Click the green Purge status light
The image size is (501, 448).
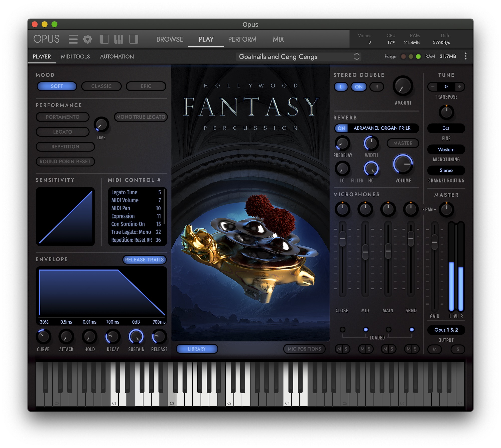(x=418, y=57)
